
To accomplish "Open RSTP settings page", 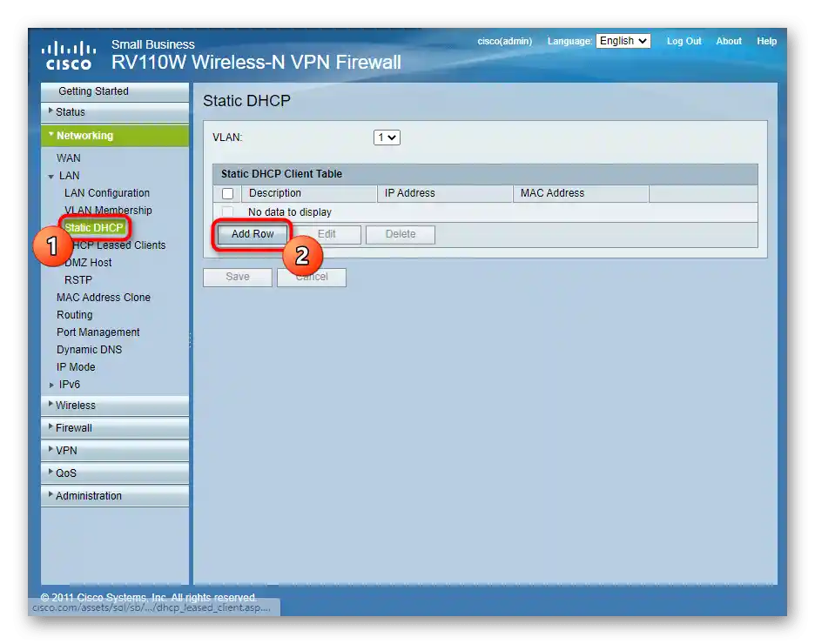I will coord(78,280).
